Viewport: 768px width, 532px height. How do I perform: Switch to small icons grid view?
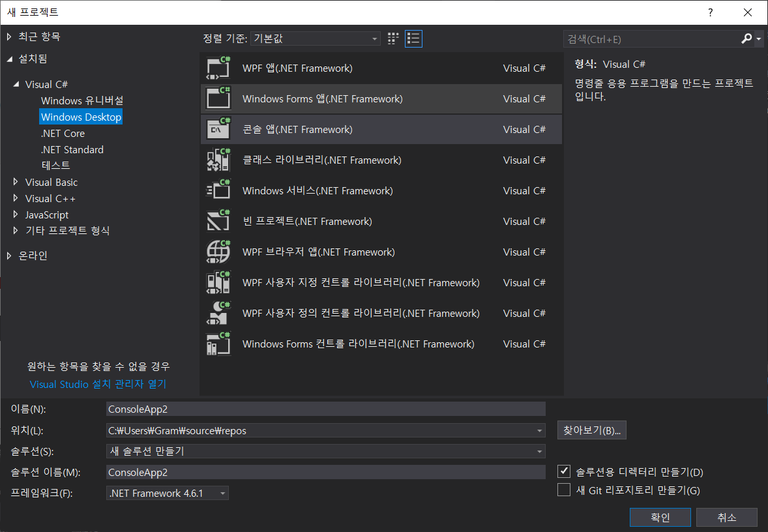[393, 38]
